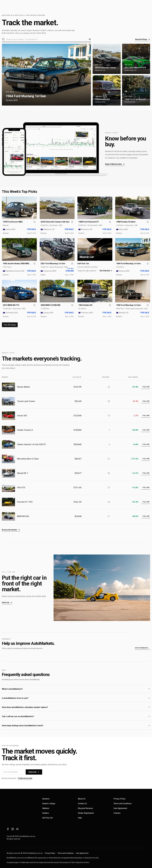Follow the Holden Torana LX market

pos(146,430)
